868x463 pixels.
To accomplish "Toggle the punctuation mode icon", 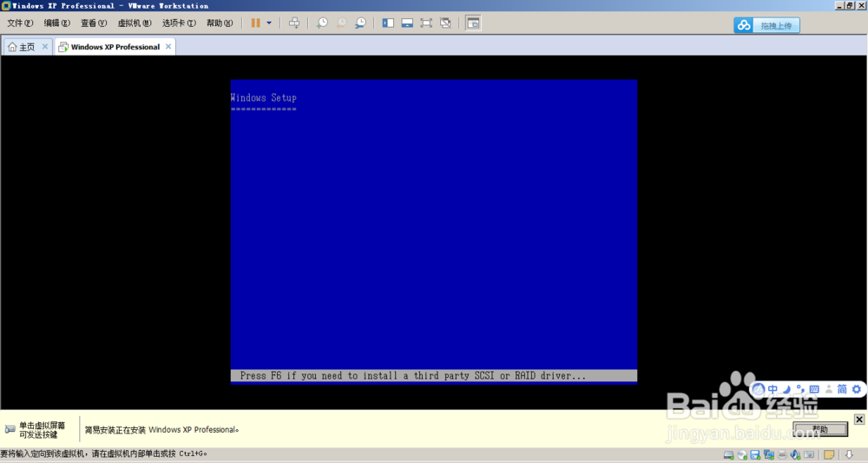I will point(800,389).
